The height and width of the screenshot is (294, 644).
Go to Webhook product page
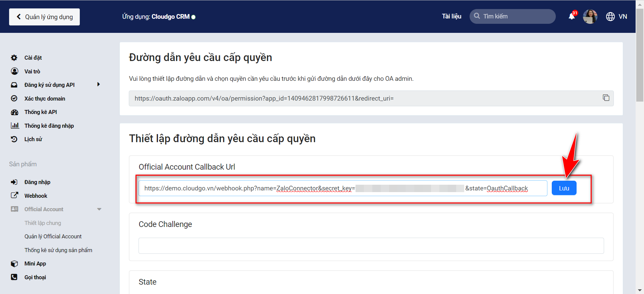click(x=36, y=196)
